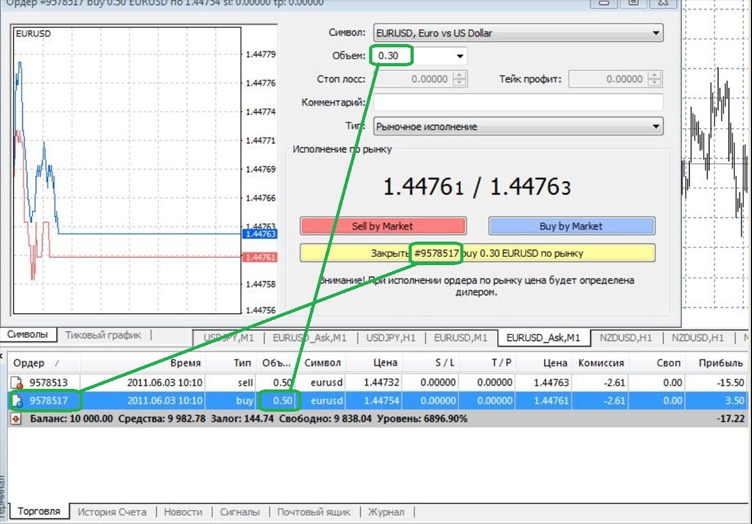Click profit value -15.50

click(x=728, y=383)
